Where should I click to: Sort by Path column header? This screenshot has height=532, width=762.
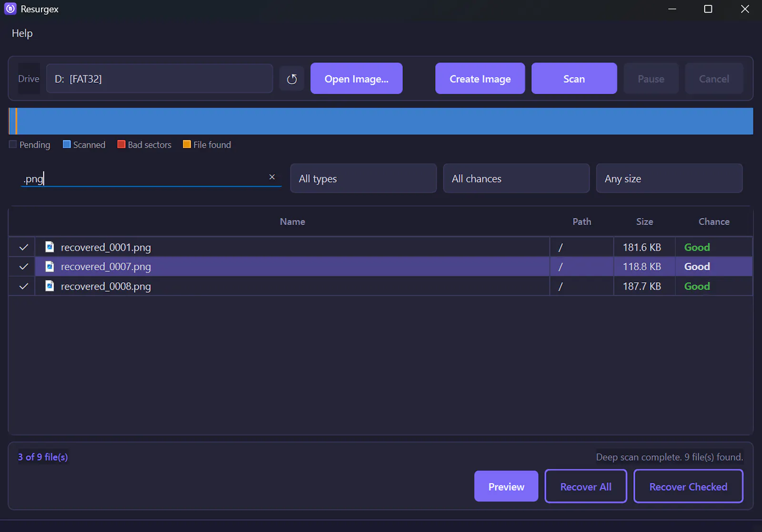(582, 222)
